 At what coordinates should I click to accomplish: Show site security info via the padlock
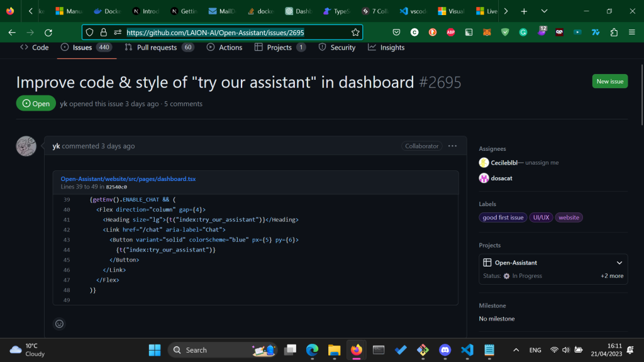[x=104, y=33]
